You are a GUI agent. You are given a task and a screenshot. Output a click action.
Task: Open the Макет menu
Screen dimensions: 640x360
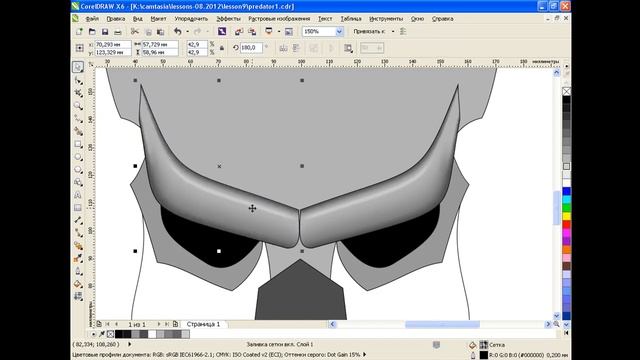click(x=158, y=19)
